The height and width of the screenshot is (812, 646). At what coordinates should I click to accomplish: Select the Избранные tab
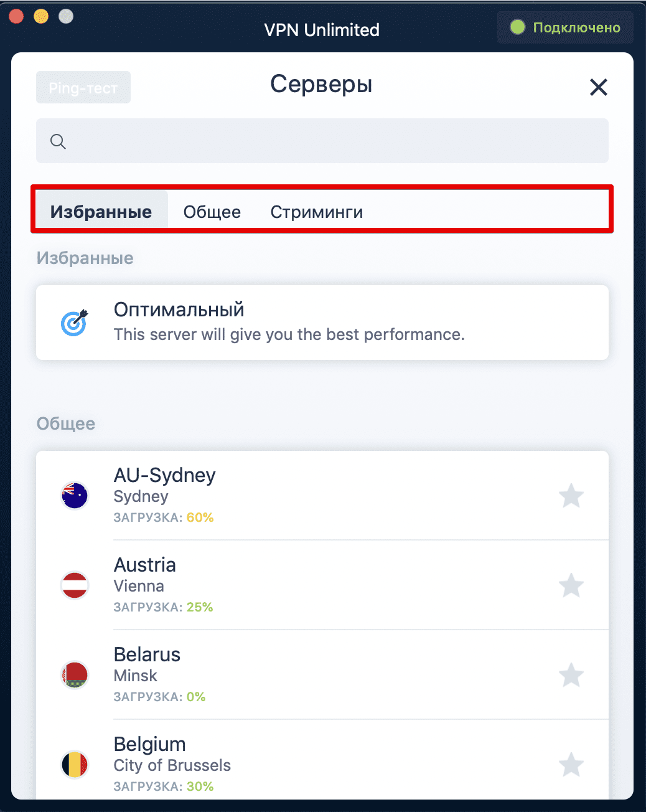(101, 212)
